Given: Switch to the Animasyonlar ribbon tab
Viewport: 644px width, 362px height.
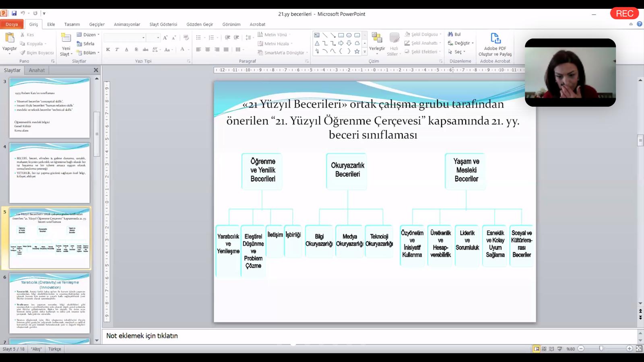Looking at the screenshot, I should point(127,24).
